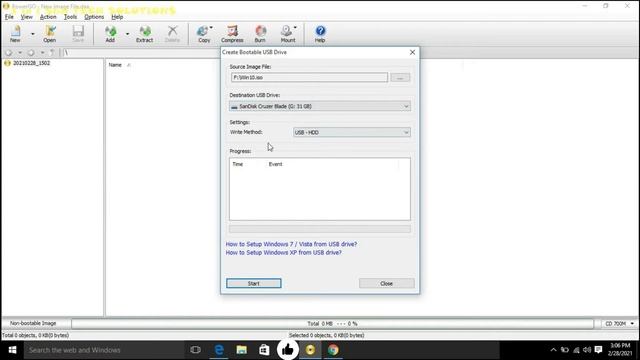Open Windows XP USB setup link

[x=284, y=253]
